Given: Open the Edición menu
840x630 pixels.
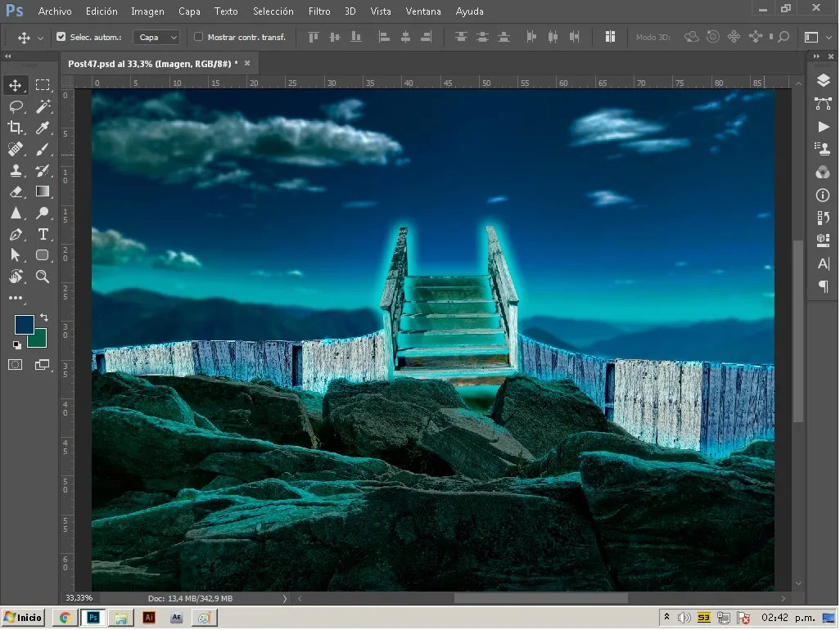Looking at the screenshot, I should 102,11.
